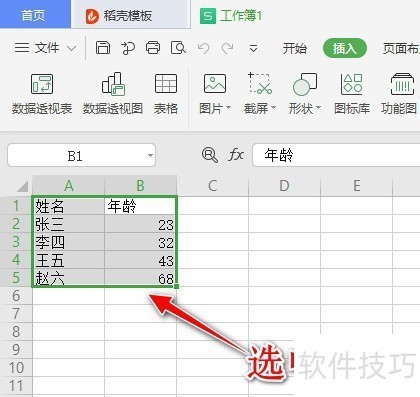
Task: Click cell containing 王五
Action: coord(69,260)
